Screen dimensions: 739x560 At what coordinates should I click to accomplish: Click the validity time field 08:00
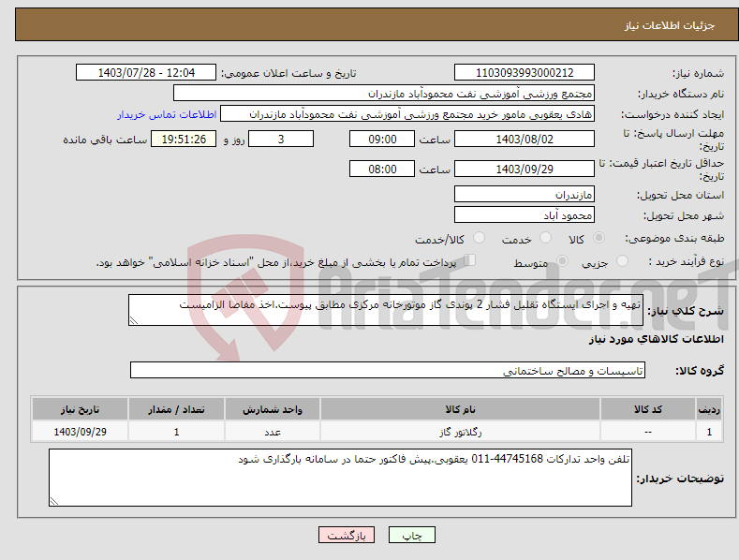[x=382, y=169]
